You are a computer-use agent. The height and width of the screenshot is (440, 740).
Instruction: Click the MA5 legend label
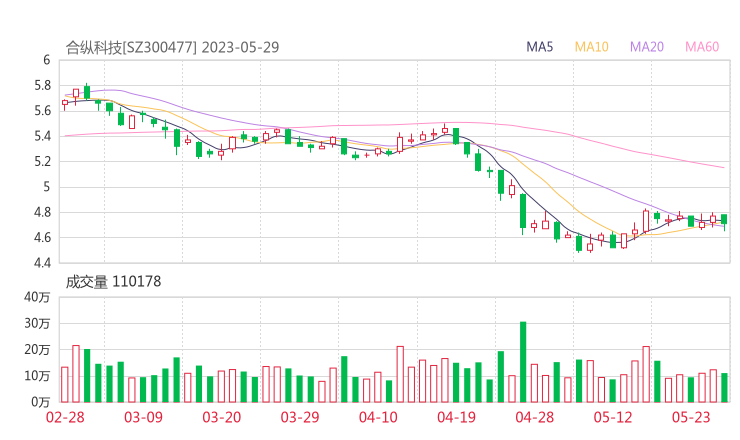pyautogui.click(x=539, y=47)
